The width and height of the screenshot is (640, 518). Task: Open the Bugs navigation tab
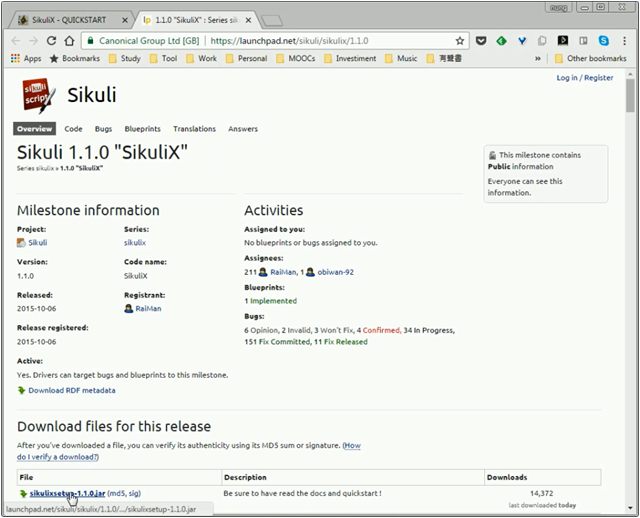(x=104, y=129)
